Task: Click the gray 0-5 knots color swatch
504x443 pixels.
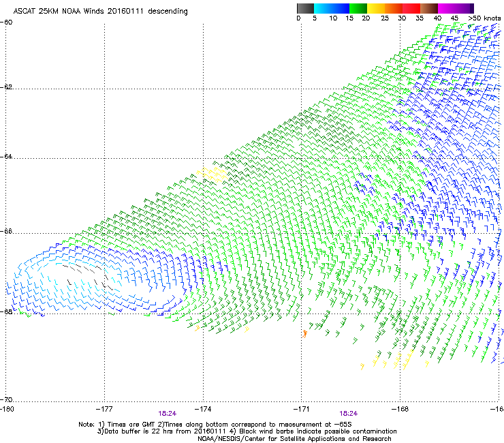Action: coord(305,8)
